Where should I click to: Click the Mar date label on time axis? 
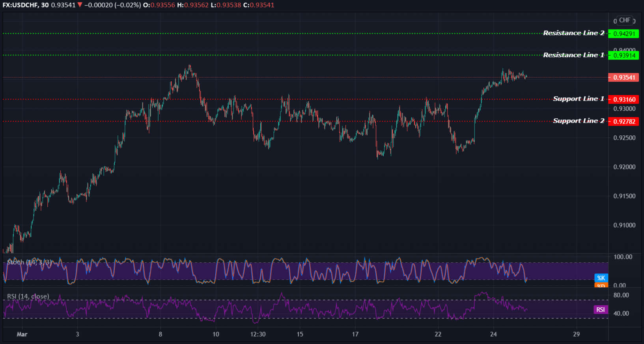tap(22, 334)
